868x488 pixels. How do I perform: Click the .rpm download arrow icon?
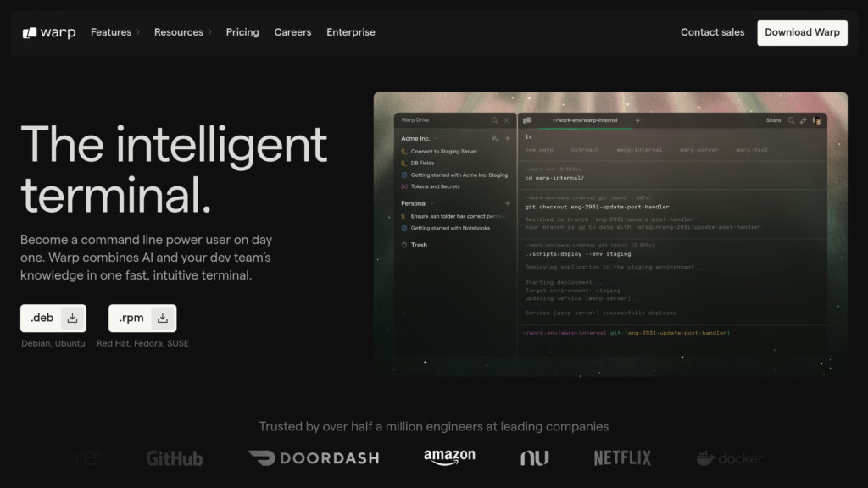[163, 319]
